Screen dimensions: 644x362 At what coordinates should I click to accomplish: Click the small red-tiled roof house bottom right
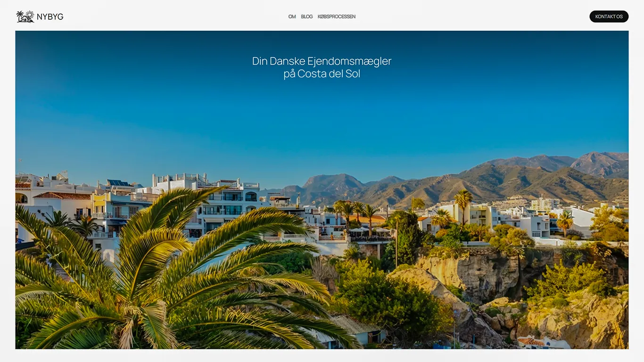point(532,341)
